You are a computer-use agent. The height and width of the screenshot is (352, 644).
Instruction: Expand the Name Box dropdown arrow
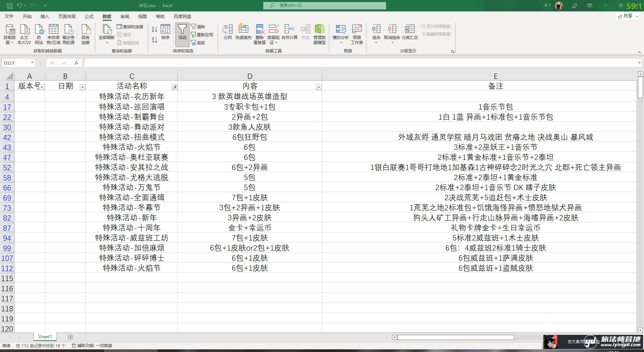coord(32,63)
